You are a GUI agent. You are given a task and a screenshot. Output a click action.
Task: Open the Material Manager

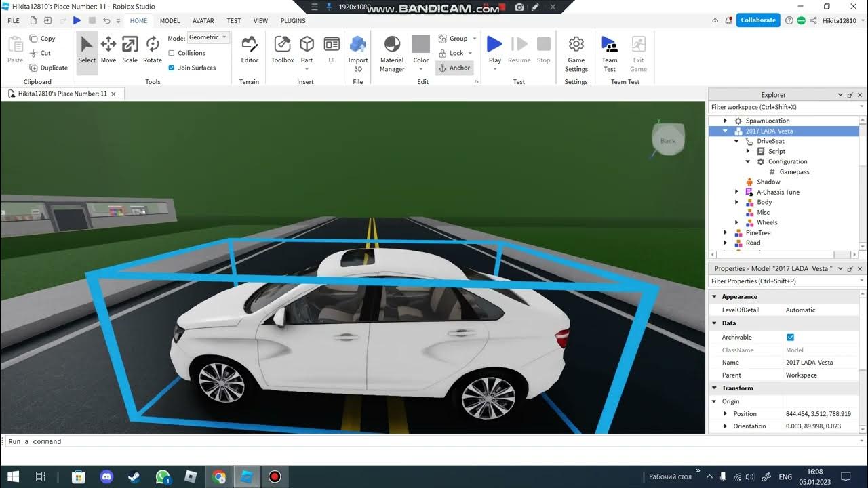[x=392, y=53]
